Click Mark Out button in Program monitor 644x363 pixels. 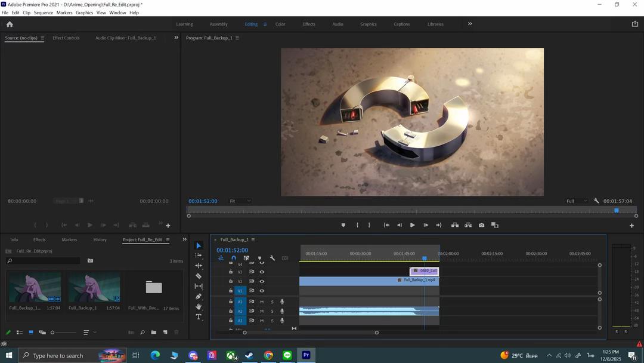pos(369,225)
